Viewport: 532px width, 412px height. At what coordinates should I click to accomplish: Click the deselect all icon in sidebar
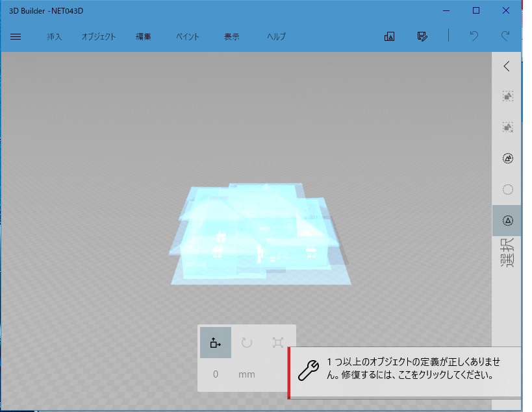point(507,127)
